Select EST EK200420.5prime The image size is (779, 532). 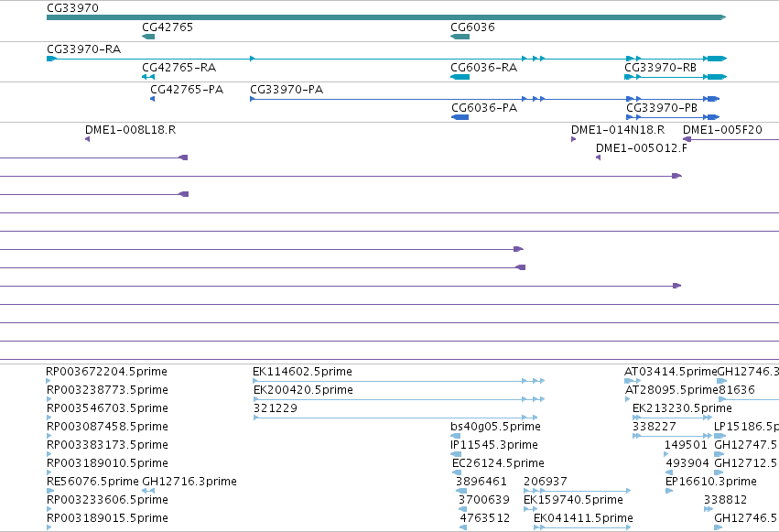point(399,399)
